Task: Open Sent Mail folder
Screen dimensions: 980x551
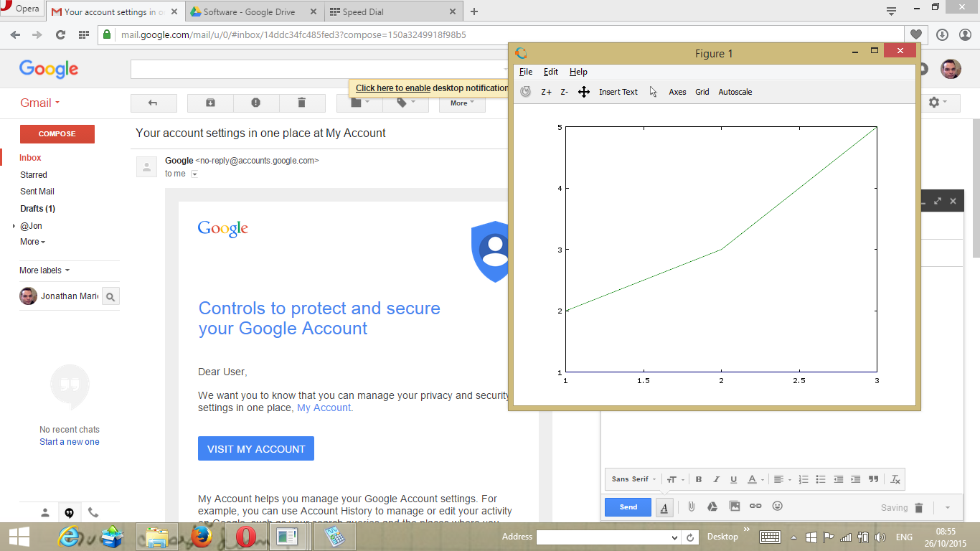Action: (37, 192)
